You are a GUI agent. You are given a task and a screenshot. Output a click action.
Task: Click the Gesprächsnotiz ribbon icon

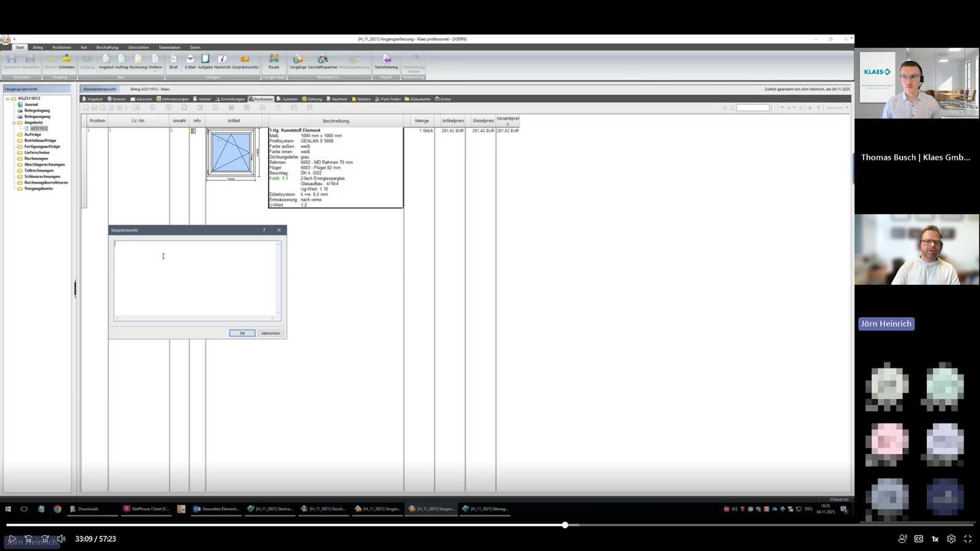tap(245, 61)
